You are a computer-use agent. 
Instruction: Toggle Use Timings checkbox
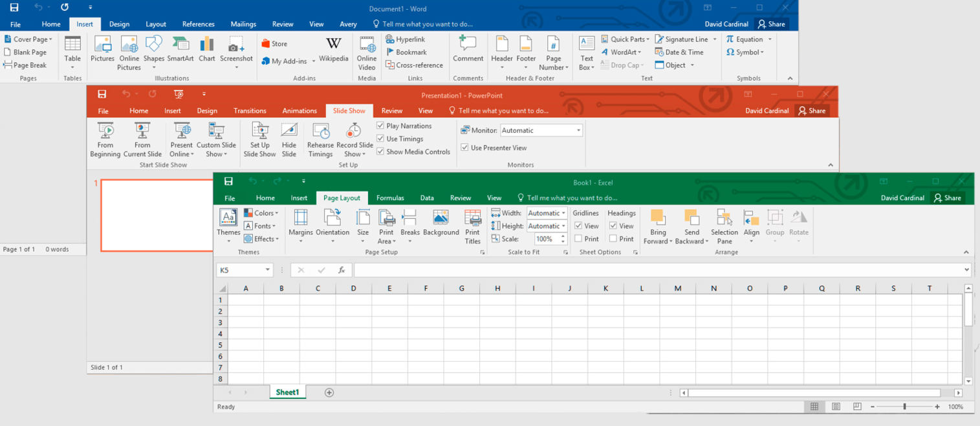tap(380, 139)
